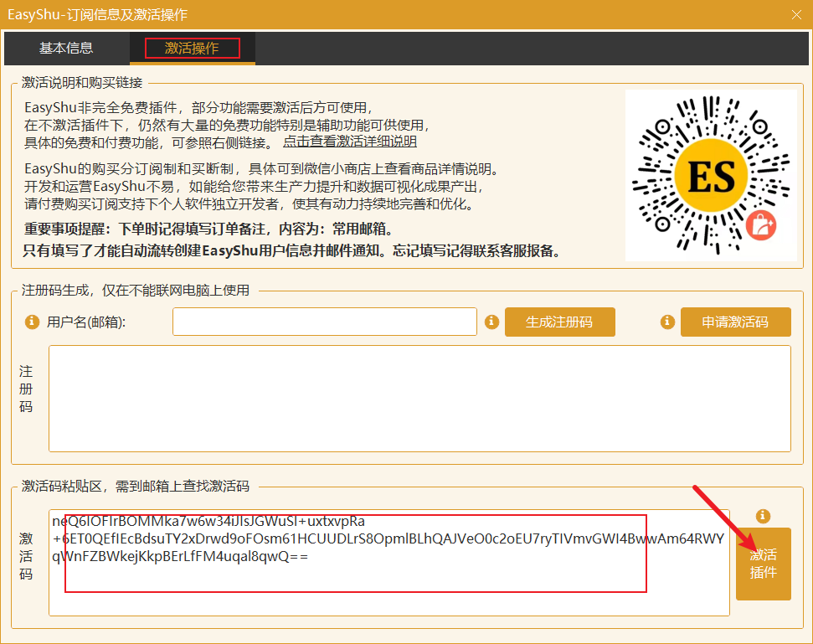Click the 激活插件 button

coord(764,564)
